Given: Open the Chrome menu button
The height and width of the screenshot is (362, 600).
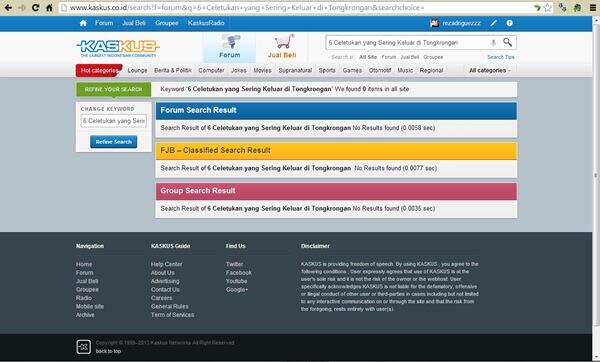Looking at the screenshot, I should pyautogui.click(x=592, y=7).
